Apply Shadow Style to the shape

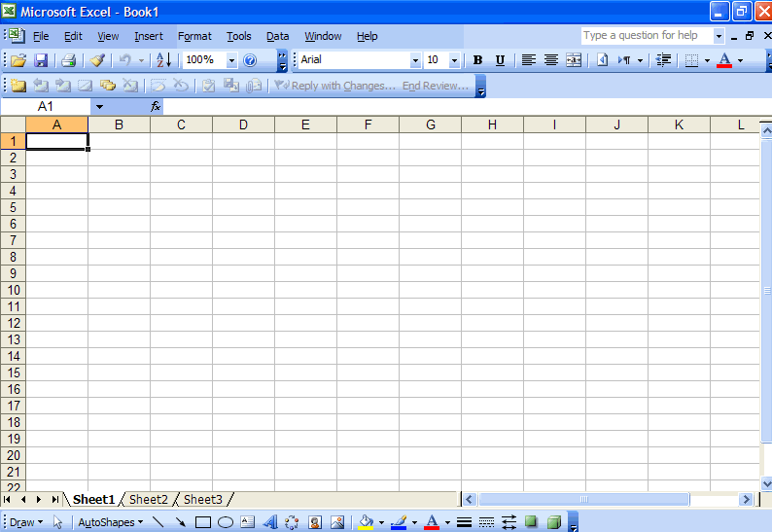point(531,521)
